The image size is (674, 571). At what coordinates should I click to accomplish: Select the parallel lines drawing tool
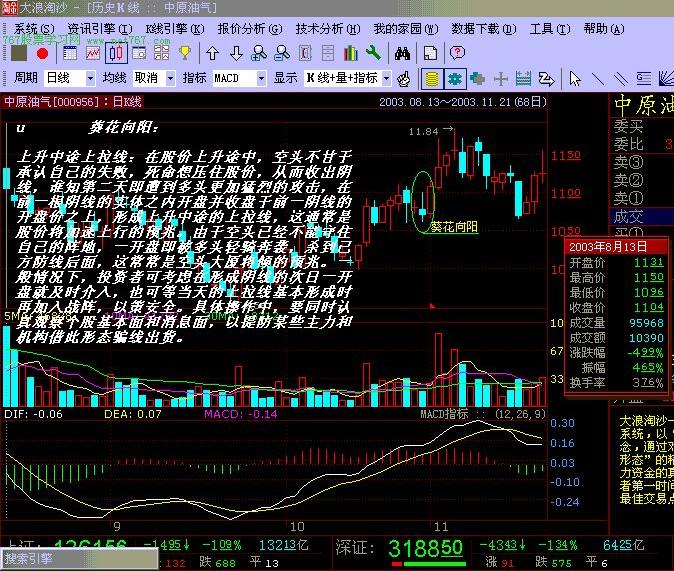(x=621, y=79)
